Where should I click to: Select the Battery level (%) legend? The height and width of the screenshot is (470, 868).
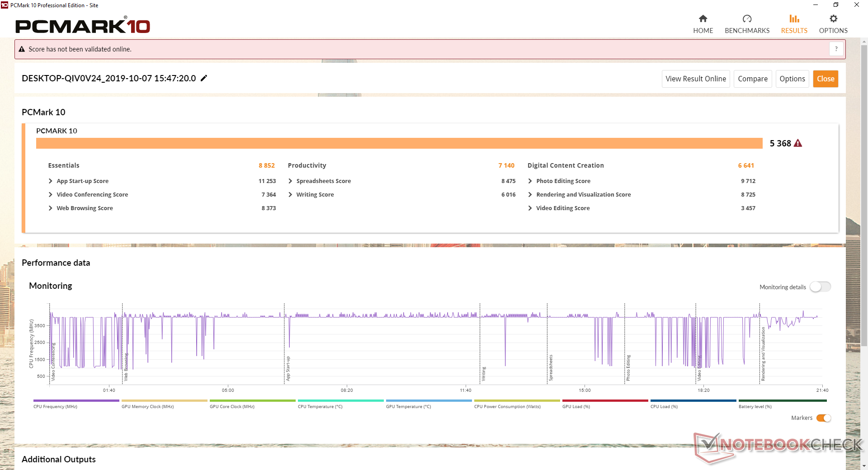tap(782, 404)
